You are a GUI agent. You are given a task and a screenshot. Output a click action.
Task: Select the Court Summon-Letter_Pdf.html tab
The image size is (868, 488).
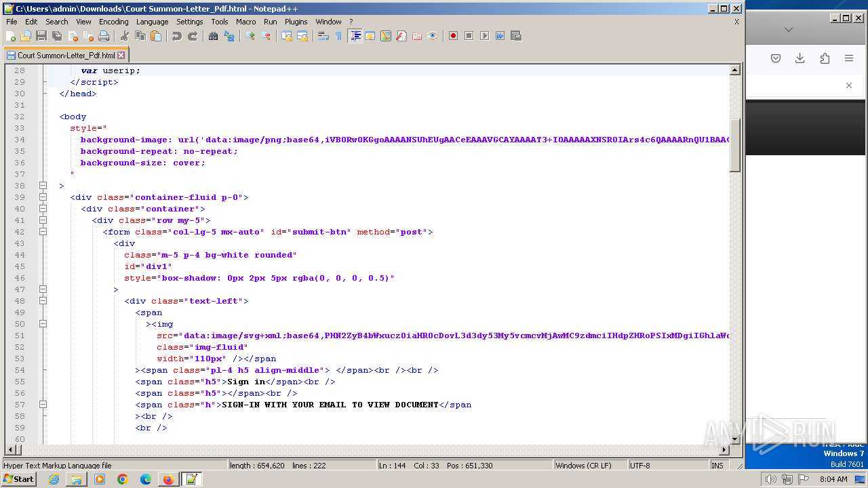point(66,56)
